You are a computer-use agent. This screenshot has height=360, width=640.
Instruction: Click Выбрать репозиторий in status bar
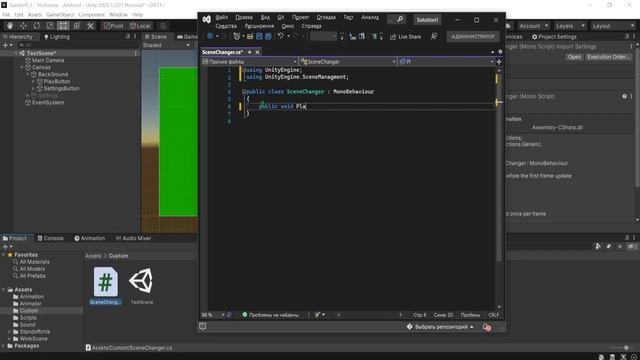point(440,327)
